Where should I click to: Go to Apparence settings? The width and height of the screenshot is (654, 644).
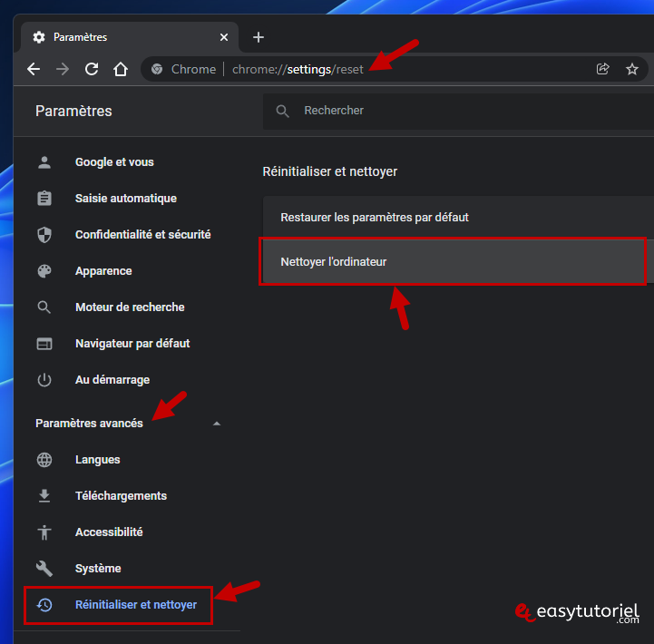coord(103,271)
